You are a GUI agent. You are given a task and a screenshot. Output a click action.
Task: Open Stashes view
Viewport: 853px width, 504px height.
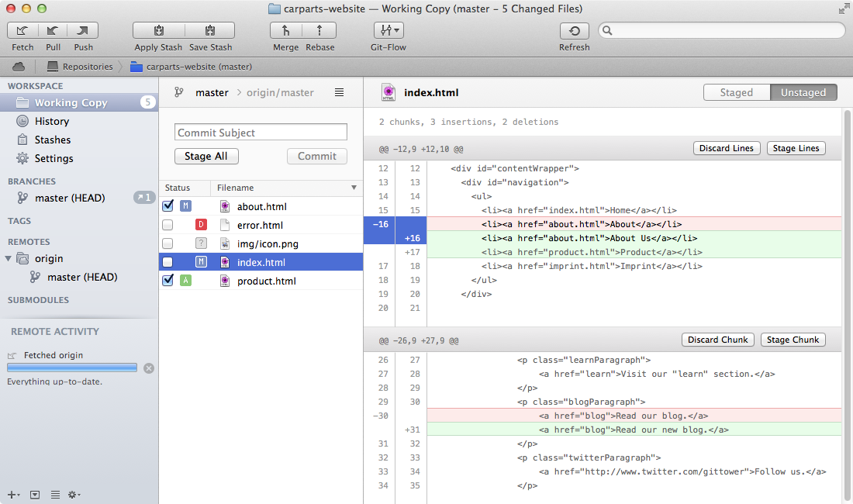52,140
